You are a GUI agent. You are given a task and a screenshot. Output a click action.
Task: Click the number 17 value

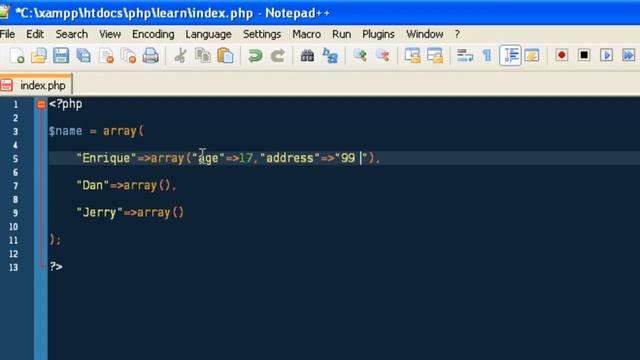[x=246, y=158]
